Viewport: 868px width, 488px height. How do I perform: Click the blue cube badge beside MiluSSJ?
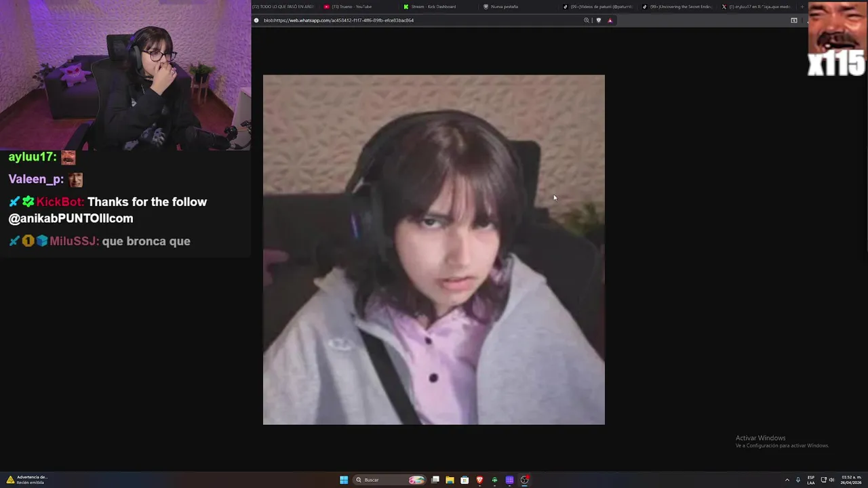42,241
